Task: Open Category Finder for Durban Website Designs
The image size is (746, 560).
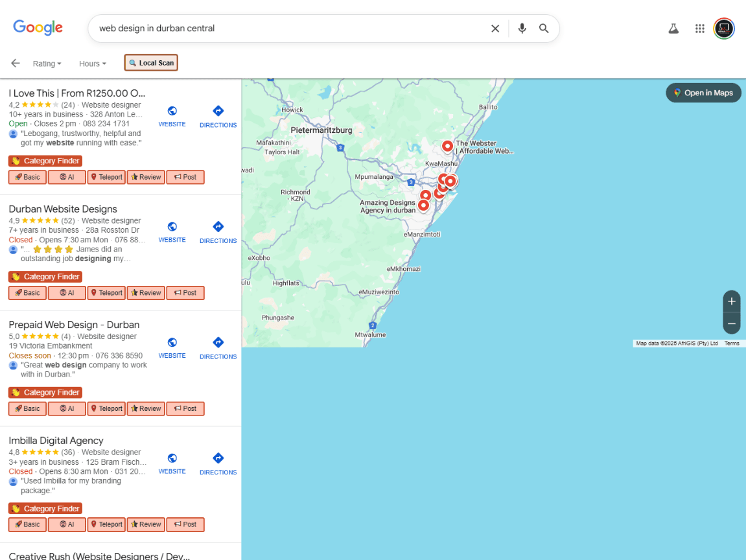Action: pyautogui.click(x=45, y=276)
